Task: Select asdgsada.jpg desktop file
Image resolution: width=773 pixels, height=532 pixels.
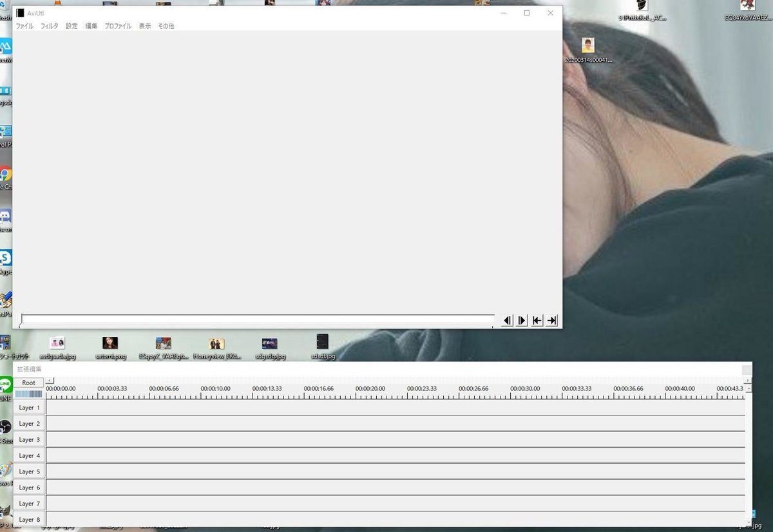Action: 57,348
